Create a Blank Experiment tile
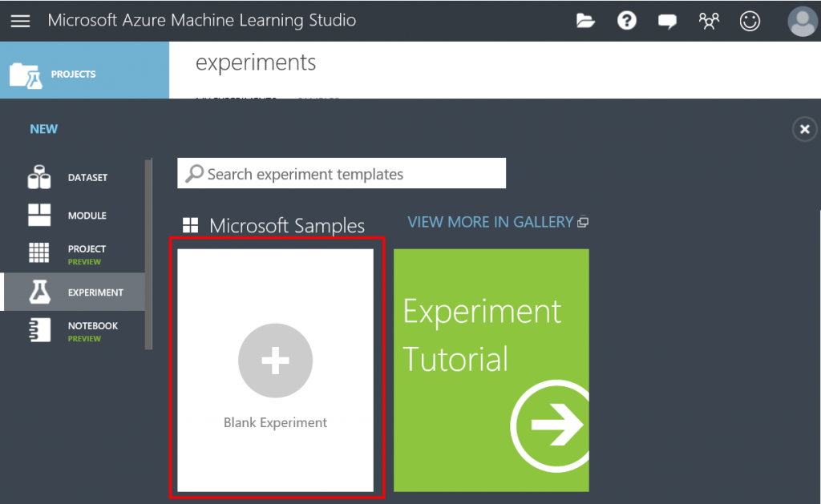Screen dimensions: 821x504 [x=276, y=370]
